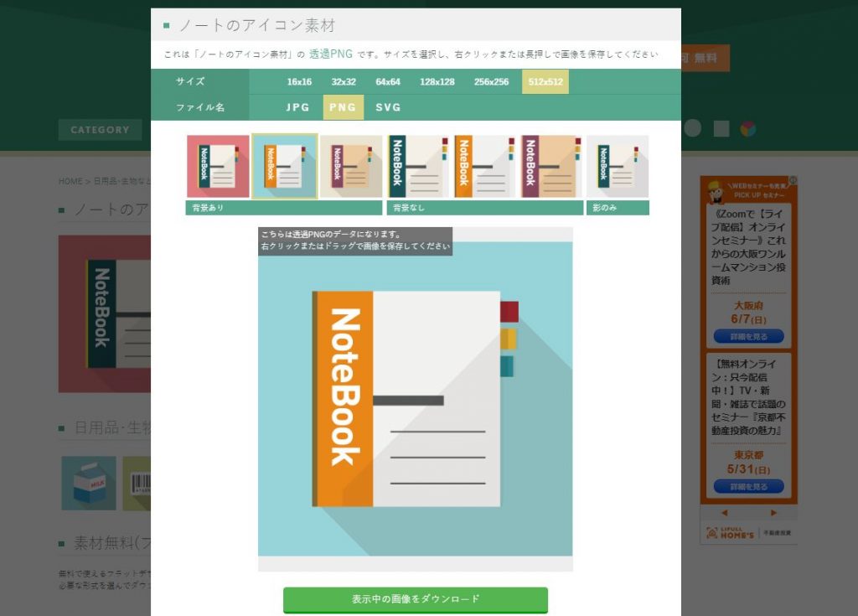Screen dimensions: 858x616
Task: Click the 表示中の画像をダウンロード button
Action: (416, 599)
